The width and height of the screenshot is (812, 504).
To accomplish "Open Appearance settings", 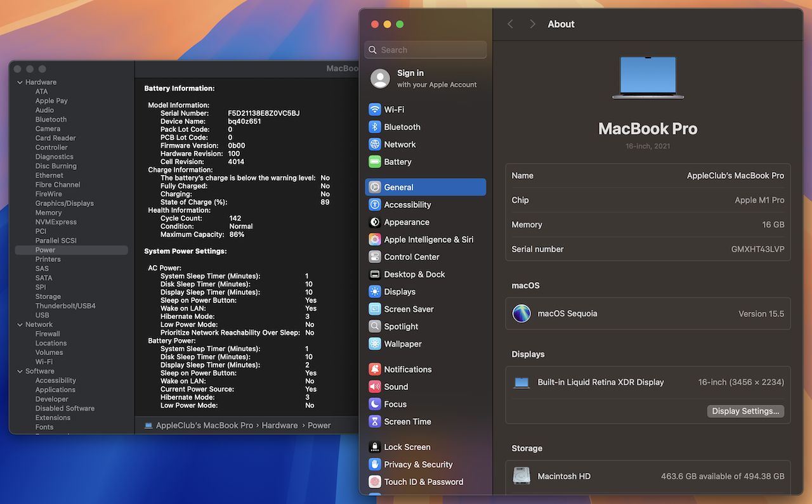I will pos(426,222).
